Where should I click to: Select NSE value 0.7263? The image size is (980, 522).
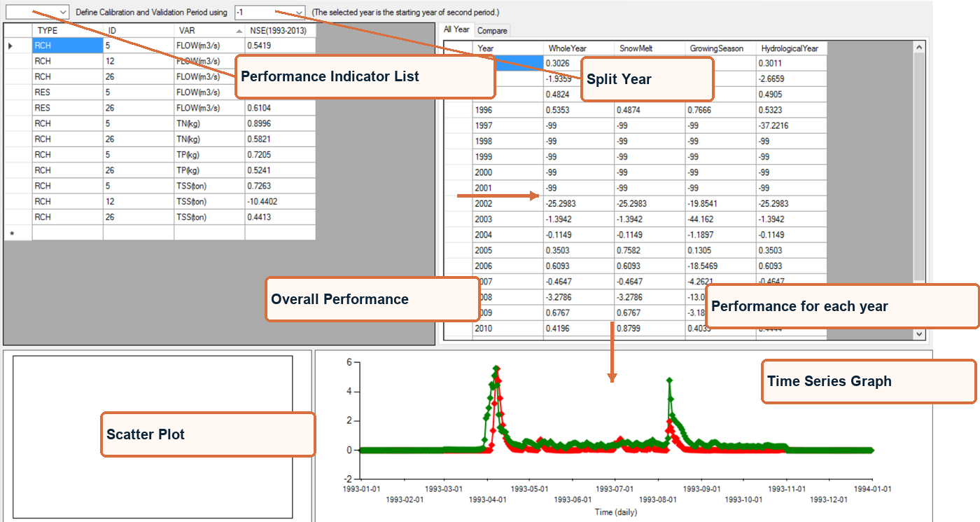click(x=280, y=186)
